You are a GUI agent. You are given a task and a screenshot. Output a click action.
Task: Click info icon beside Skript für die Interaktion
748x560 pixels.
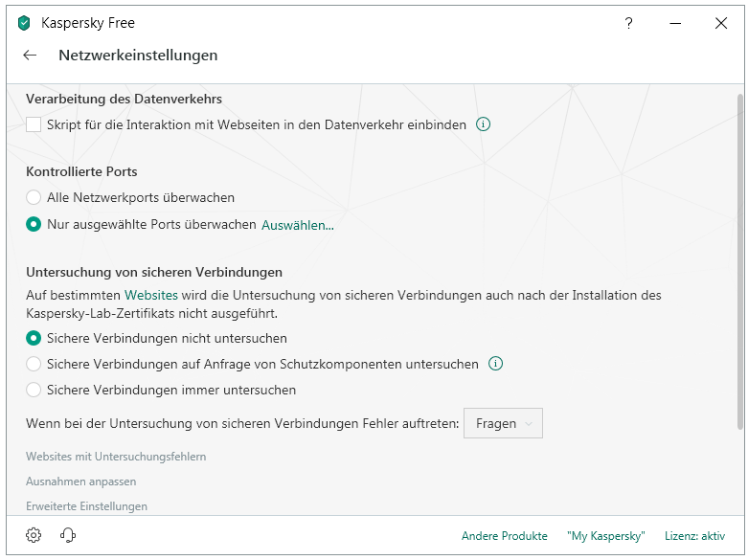pos(483,124)
